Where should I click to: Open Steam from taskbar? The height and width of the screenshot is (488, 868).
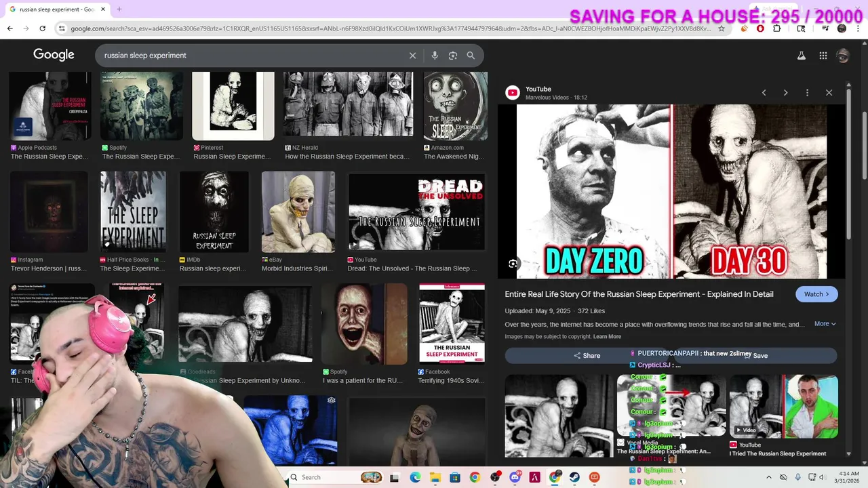(574, 477)
